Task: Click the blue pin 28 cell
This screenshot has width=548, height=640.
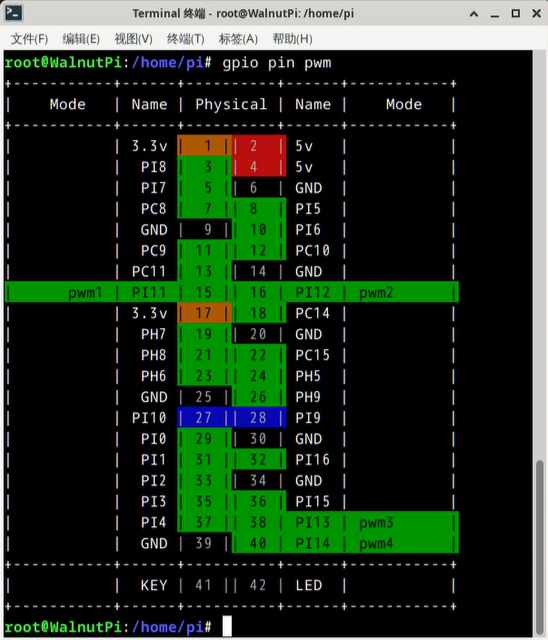Action: [259, 418]
